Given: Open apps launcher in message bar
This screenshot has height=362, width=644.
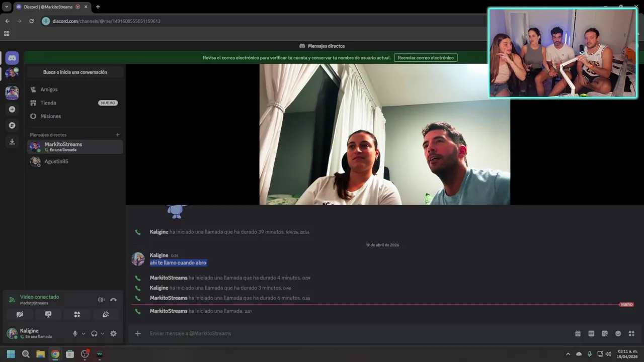Looking at the screenshot, I should tap(631, 333).
